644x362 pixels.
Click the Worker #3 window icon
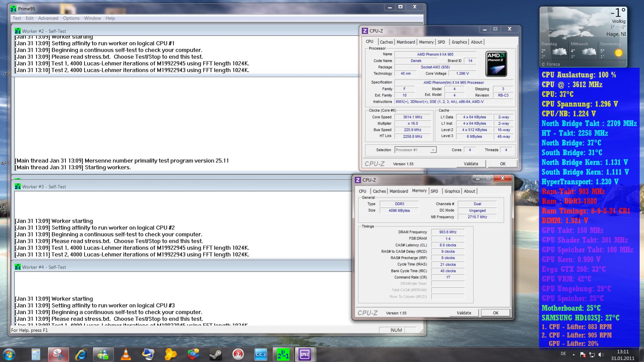(17, 187)
